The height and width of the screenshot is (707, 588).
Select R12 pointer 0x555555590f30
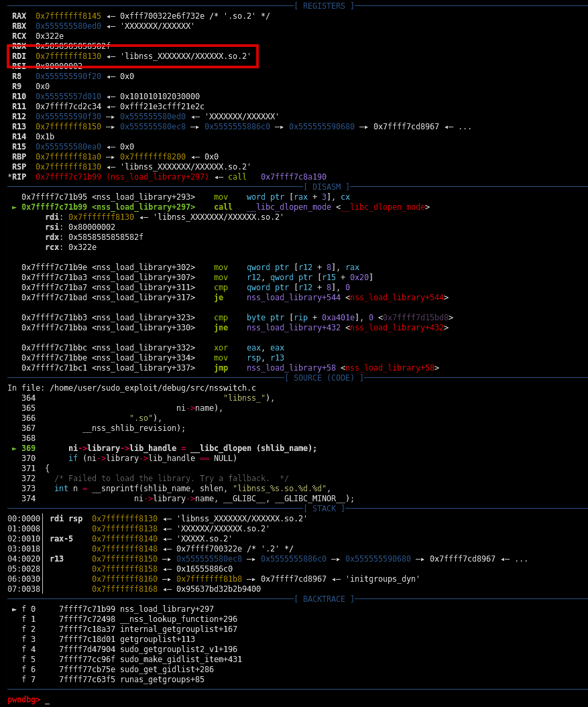coord(68,117)
